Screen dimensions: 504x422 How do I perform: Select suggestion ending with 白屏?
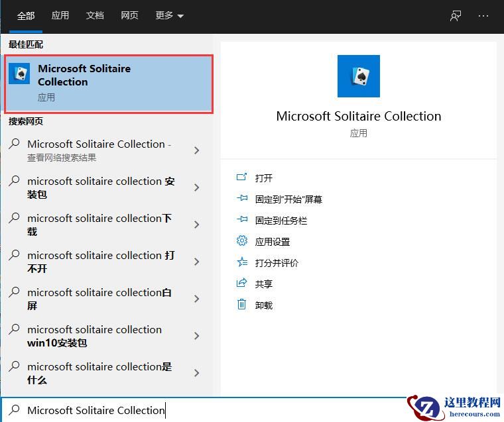pos(99,299)
